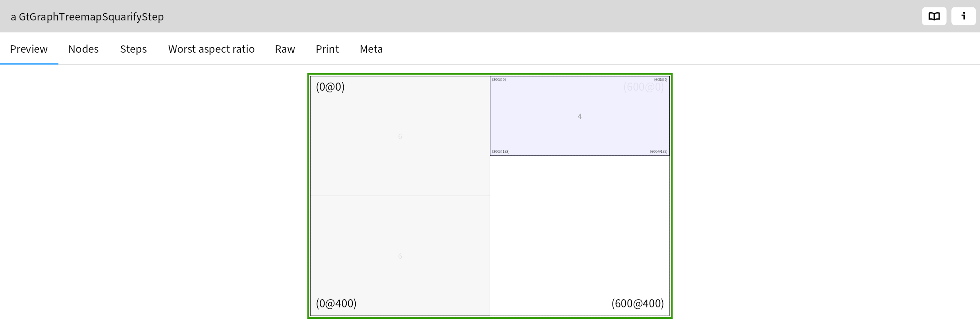Image resolution: width=980 pixels, height=327 pixels.
Task: Click the small (300@0) coordinate label
Action: 499,80
